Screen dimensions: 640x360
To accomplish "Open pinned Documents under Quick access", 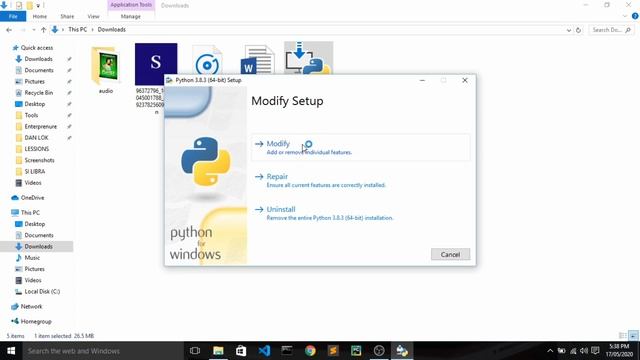I will (x=39, y=70).
